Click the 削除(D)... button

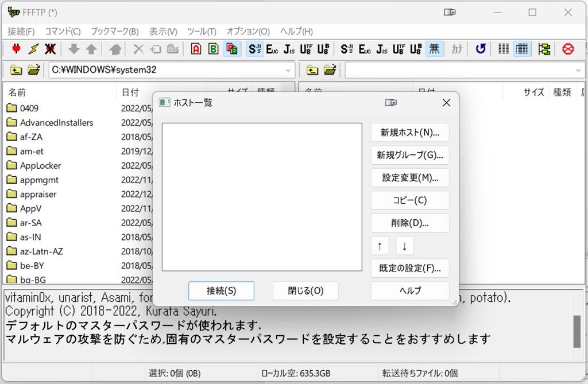[x=410, y=223]
